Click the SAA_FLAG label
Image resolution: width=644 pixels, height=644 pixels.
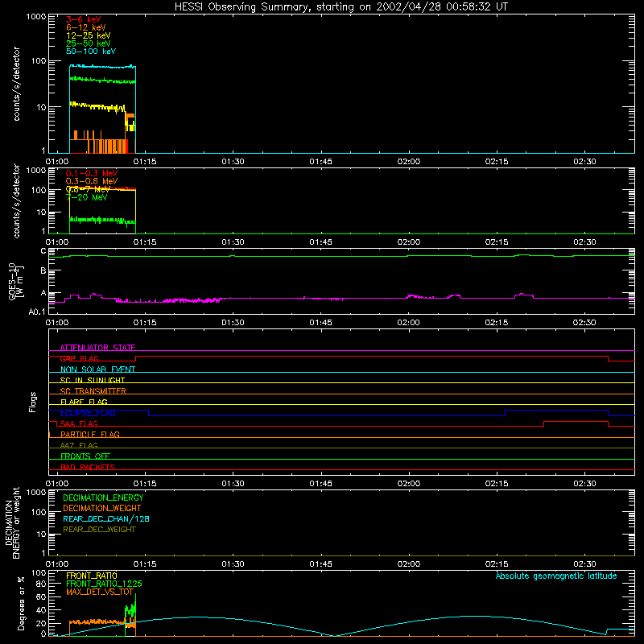[x=79, y=423]
